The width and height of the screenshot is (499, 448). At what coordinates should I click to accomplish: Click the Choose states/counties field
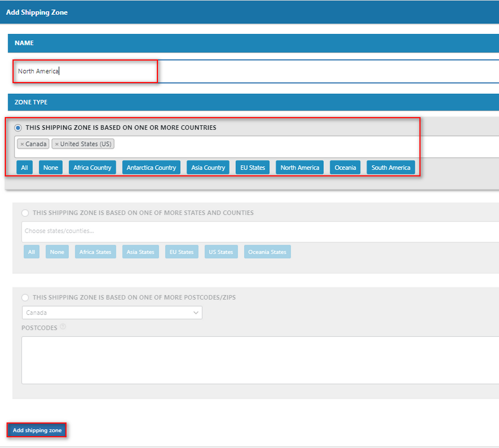click(260, 232)
